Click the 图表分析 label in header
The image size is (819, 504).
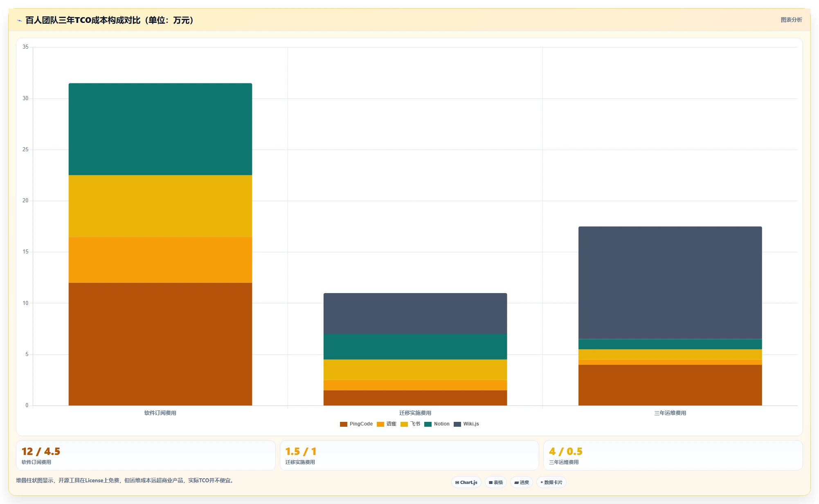[791, 20]
